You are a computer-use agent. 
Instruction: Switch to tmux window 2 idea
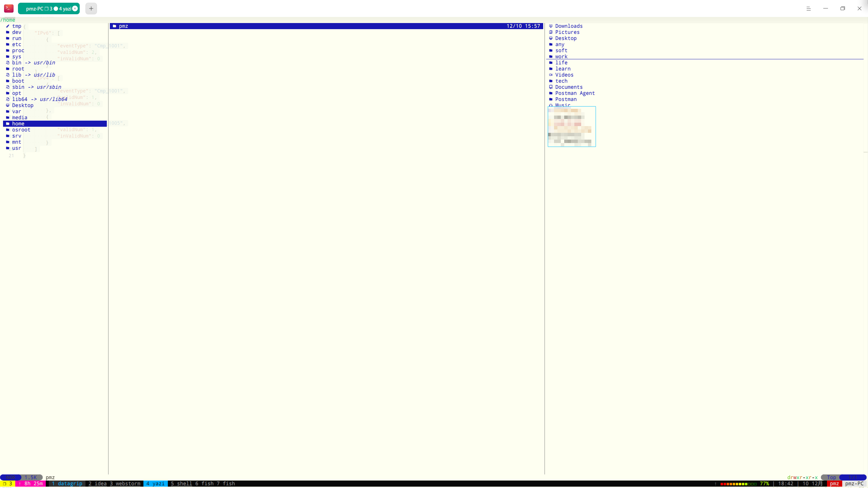tap(97, 484)
